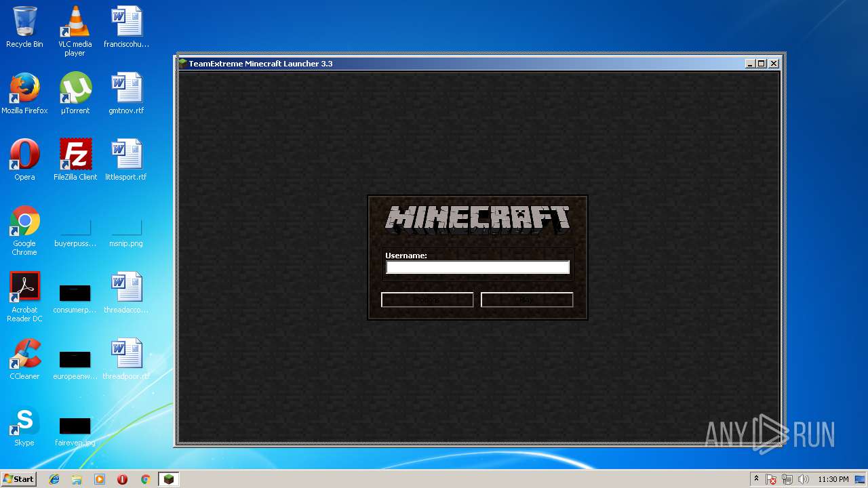
Task: Open the Recycle Bin desktop icon
Action: (x=24, y=27)
